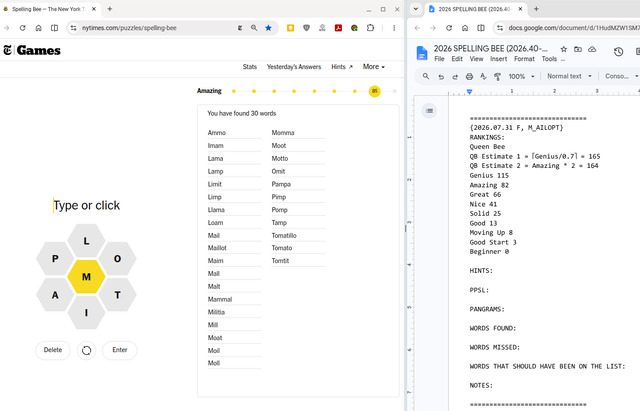This screenshot has height=411, width=640.
Task: Select the 2026 SPELLING BEE docs tab
Action: pyautogui.click(x=476, y=9)
